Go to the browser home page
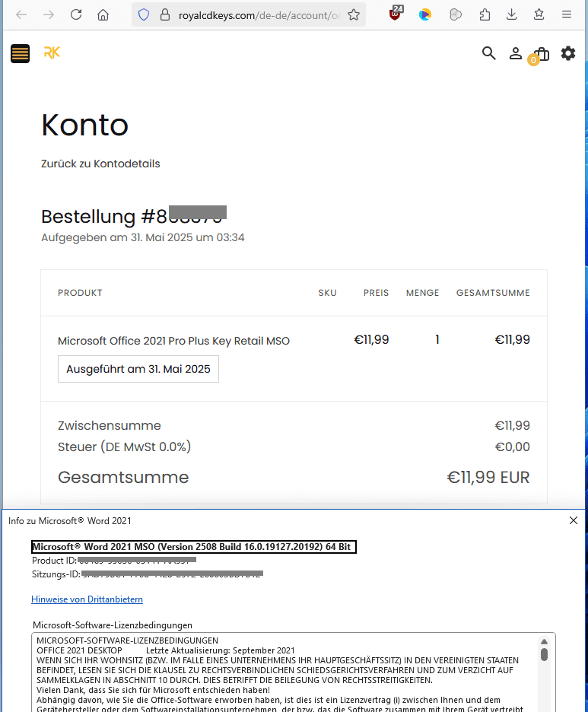This screenshot has width=588, height=712. (x=103, y=14)
